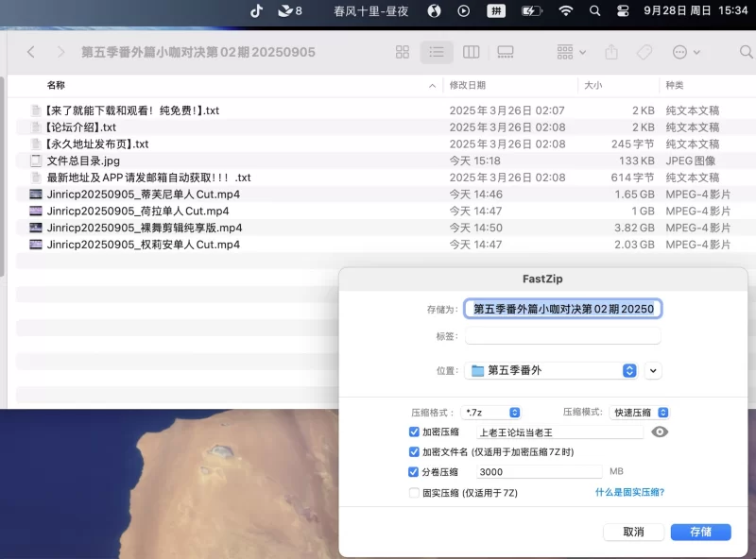
Task: Show password with the eye icon
Action: 660,432
